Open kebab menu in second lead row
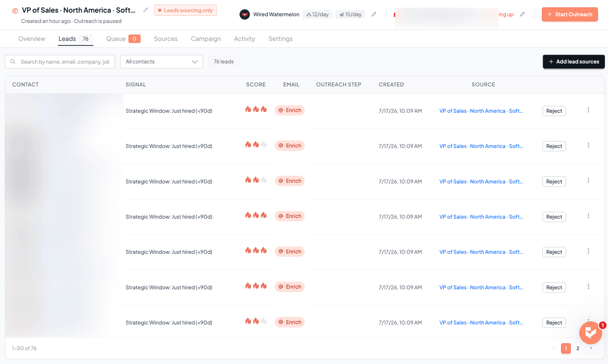The width and height of the screenshot is (608, 364). pos(588,145)
